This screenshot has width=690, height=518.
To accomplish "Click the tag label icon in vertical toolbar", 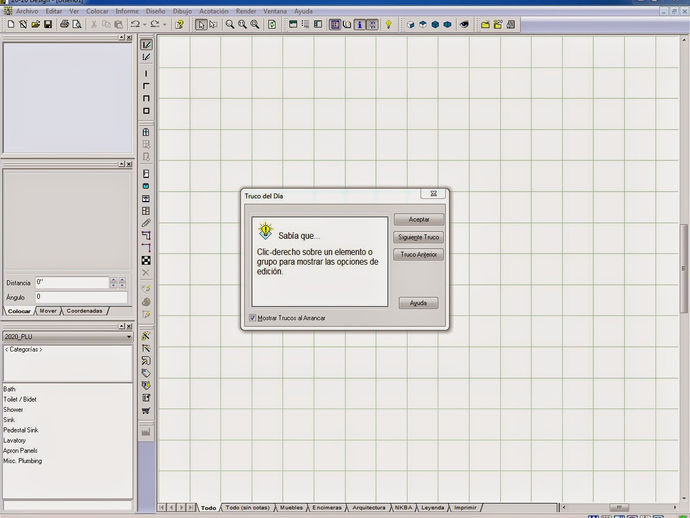I will tap(146, 373).
